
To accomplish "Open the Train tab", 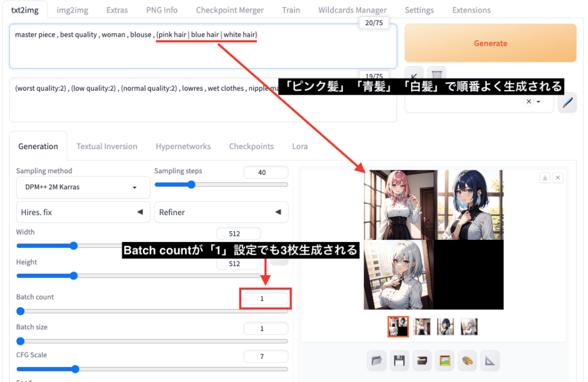I will [x=291, y=10].
